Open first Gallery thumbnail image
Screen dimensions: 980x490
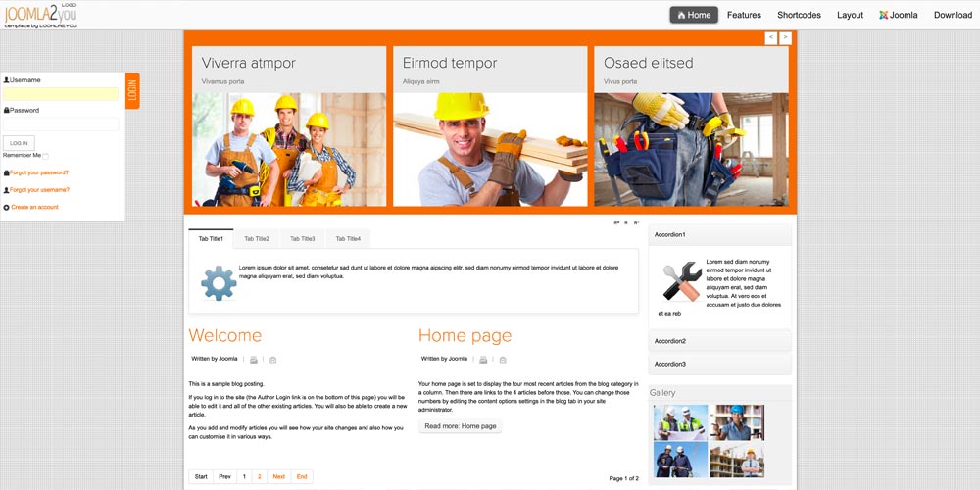point(680,422)
